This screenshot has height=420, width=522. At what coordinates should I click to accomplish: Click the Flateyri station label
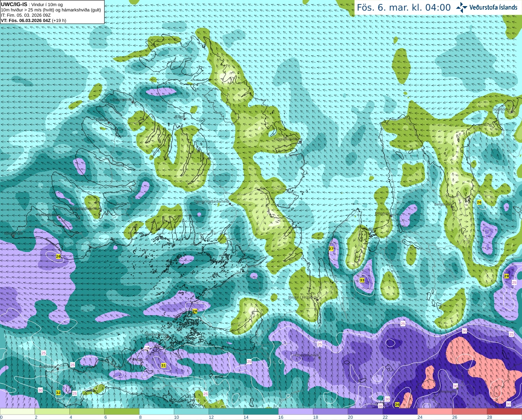coord(102,120)
